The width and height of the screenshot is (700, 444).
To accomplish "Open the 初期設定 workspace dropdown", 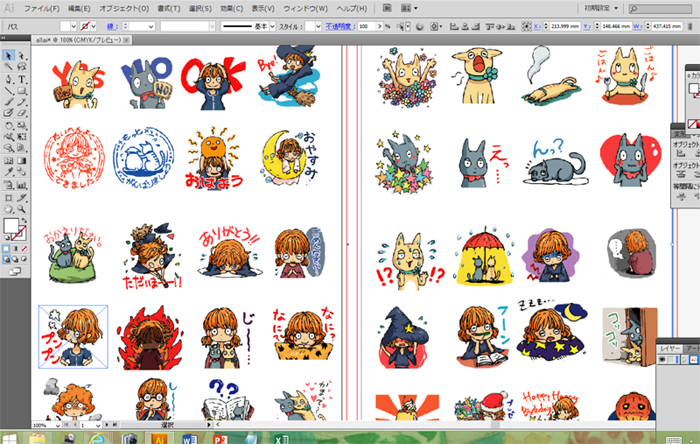I will point(601,8).
